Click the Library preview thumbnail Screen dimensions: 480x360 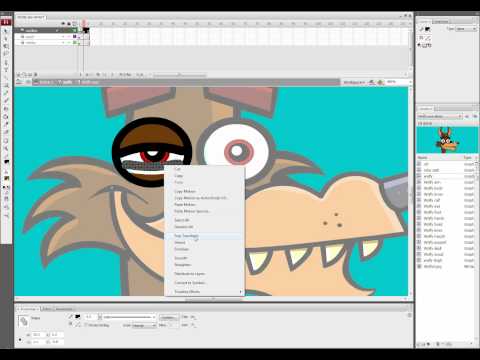click(x=446, y=140)
